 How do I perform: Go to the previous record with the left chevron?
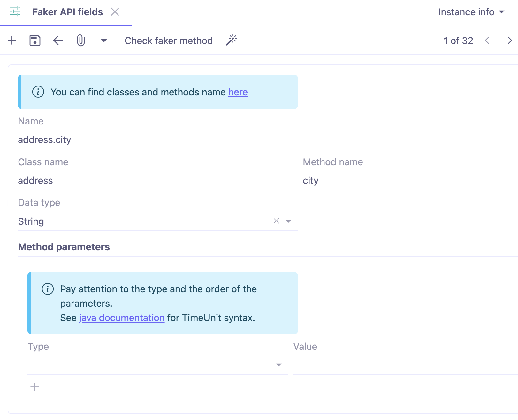[x=487, y=41]
